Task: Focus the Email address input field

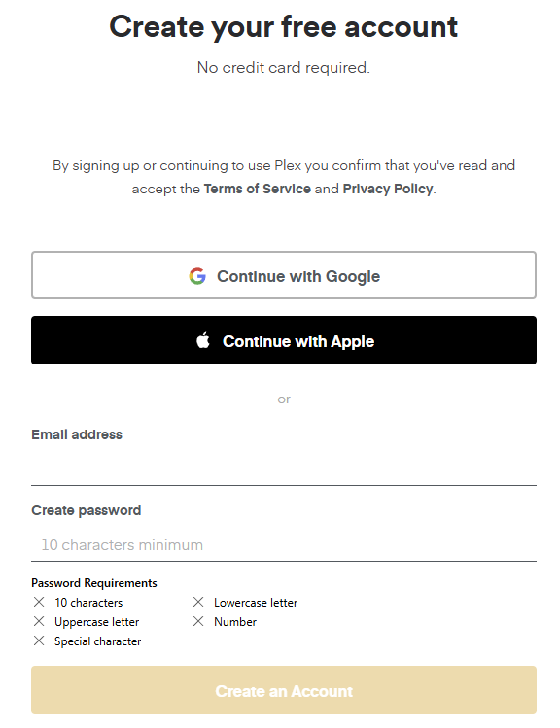Action: pos(284,468)
